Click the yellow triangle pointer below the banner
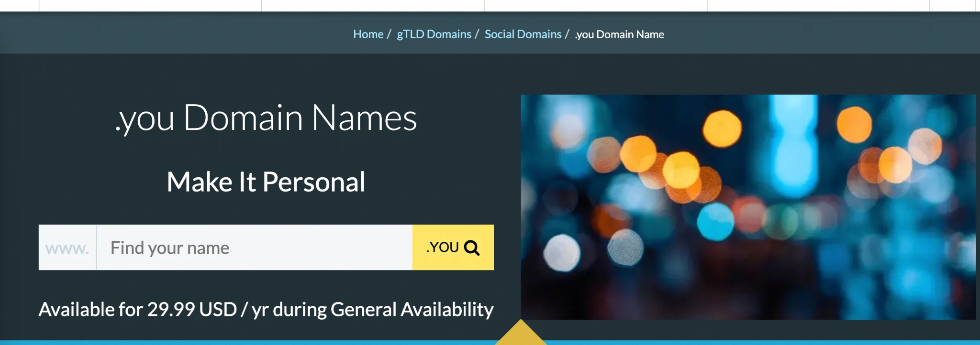Screen dimensions: 980x345 tap(520, 334)
